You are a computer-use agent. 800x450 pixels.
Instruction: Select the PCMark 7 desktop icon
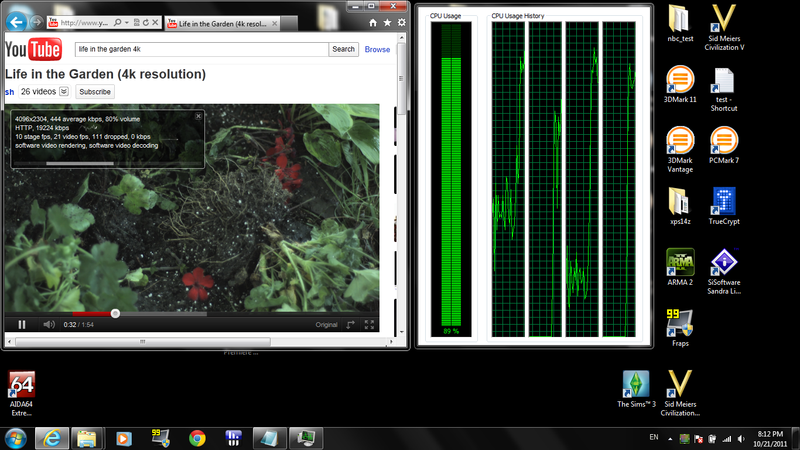(x=724, y=145)
